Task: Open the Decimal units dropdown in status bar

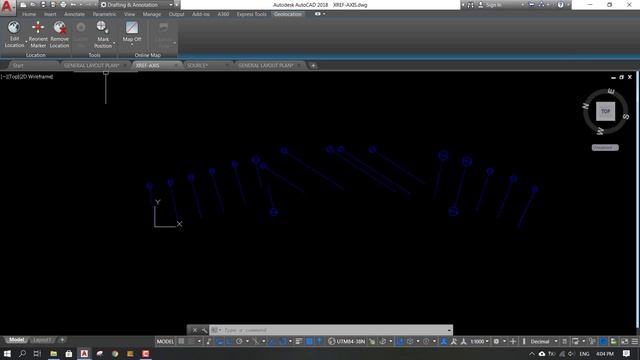Action: point(543,341)
